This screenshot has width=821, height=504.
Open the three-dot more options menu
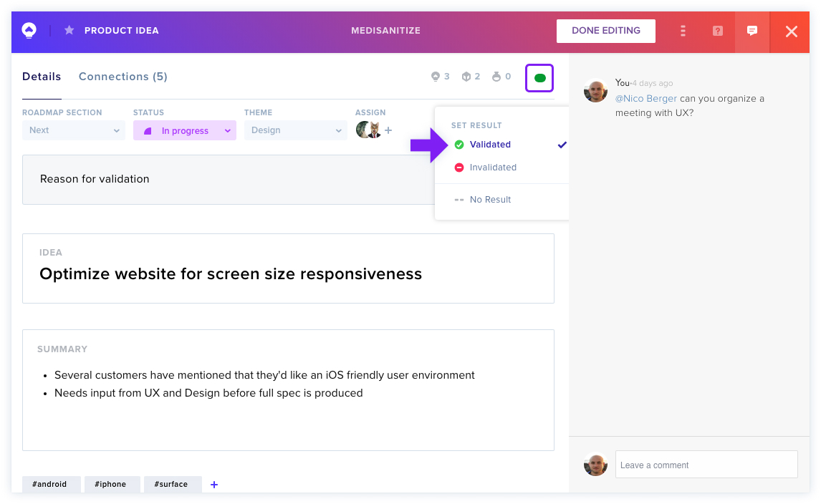click(x=683, y=31)
